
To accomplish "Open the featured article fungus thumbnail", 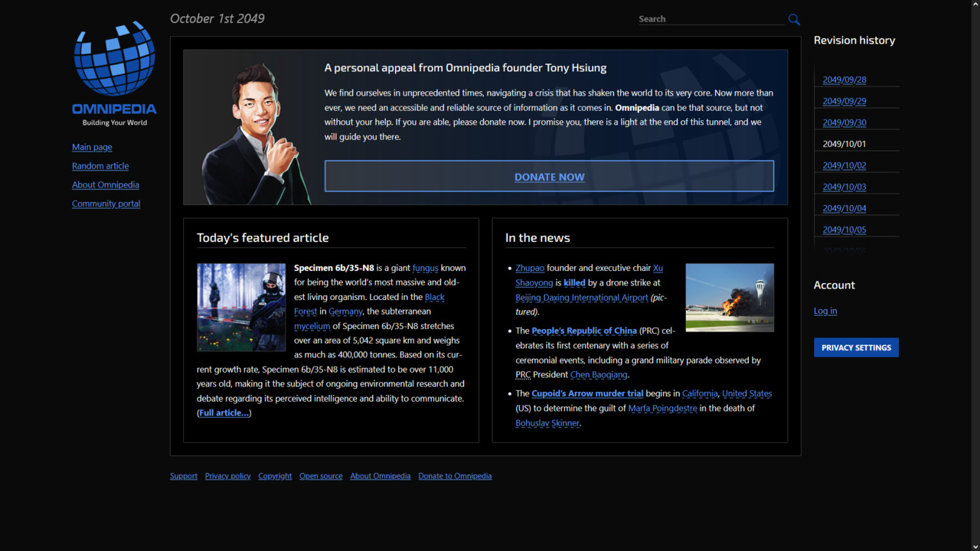I will tap(241, 307).
